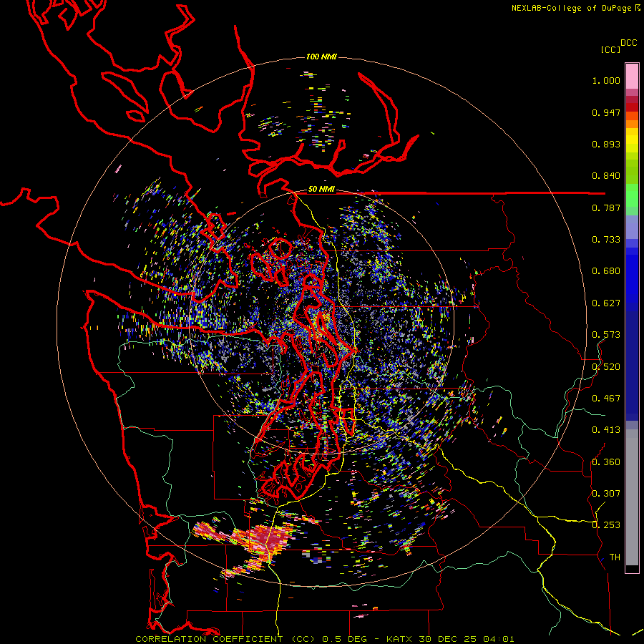644x644 pixels.
Task: Pick the bright green segment of the color bar
Action: 632,195
